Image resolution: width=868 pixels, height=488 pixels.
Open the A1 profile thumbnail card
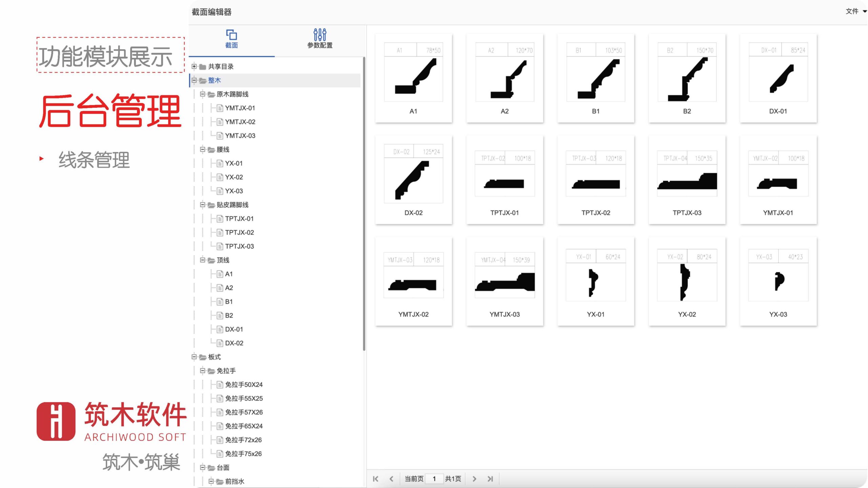point(413,79)
